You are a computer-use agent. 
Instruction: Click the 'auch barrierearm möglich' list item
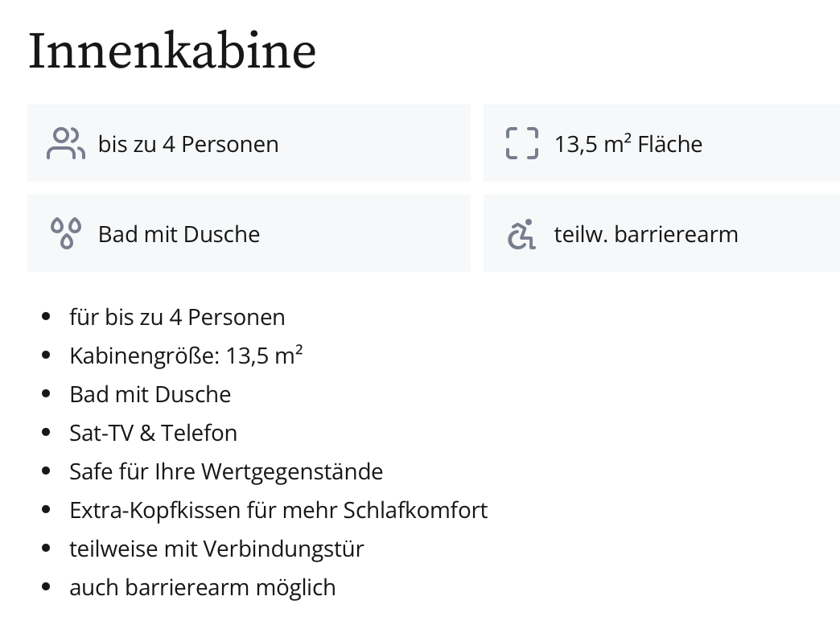pyautogui.click(x=202, y=587)
